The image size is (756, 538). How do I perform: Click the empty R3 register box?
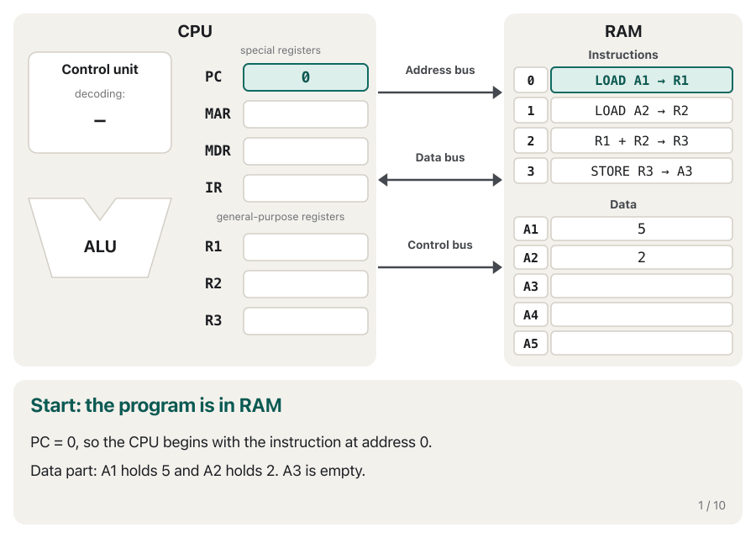(x=306, y=321)
